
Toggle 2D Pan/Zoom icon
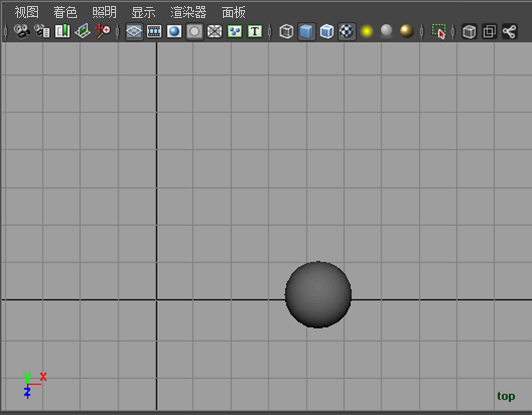[103, 31]
